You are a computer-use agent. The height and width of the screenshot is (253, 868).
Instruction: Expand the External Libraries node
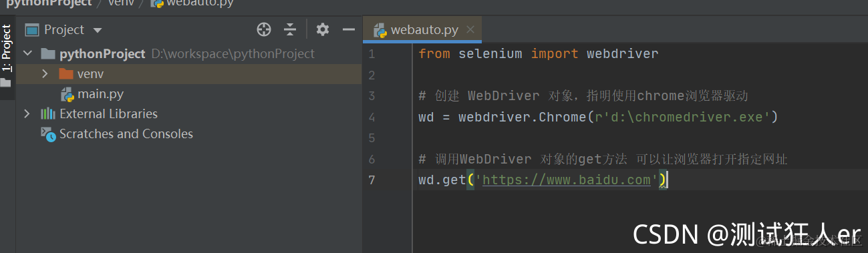[x=27, y=113]
